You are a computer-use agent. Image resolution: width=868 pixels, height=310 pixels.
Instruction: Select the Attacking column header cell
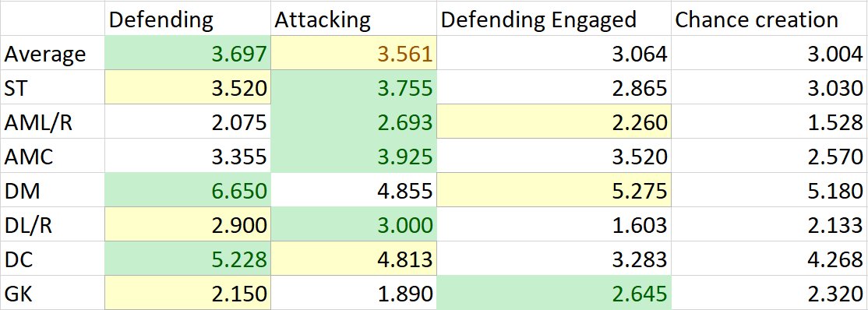pyautogui.click(x=355, y=19)
